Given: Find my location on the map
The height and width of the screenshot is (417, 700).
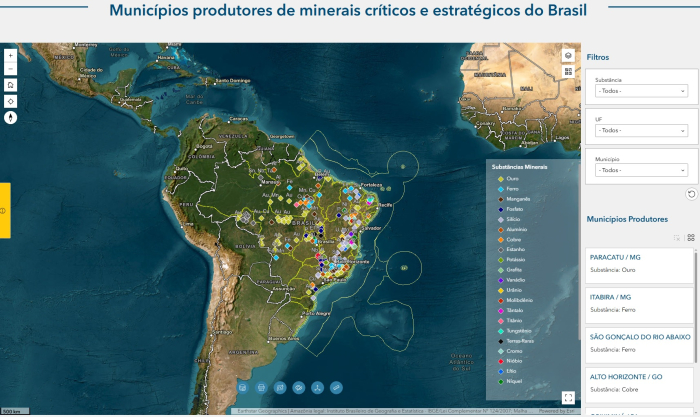Looking at the screenshot, I should (x=10, y=101).
